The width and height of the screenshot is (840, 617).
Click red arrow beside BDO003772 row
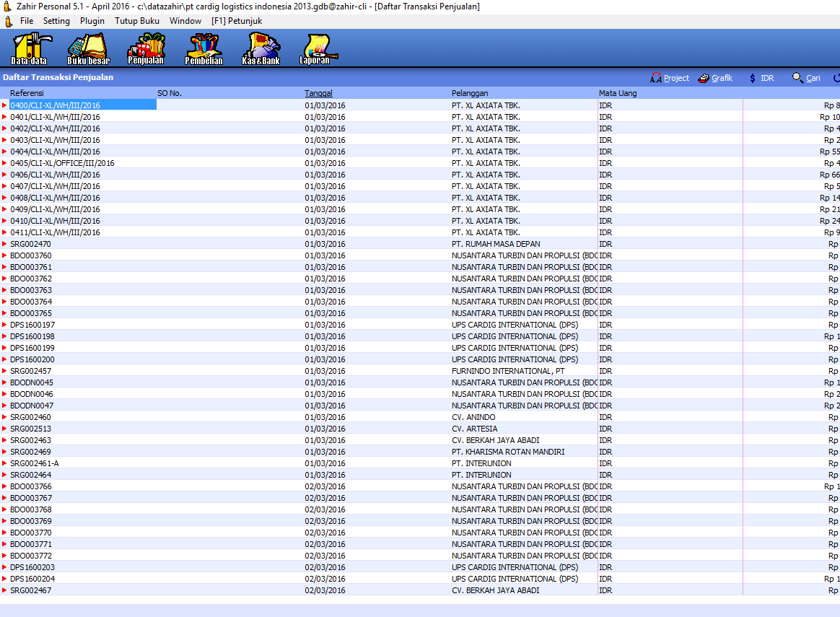(x=4, y=556)
